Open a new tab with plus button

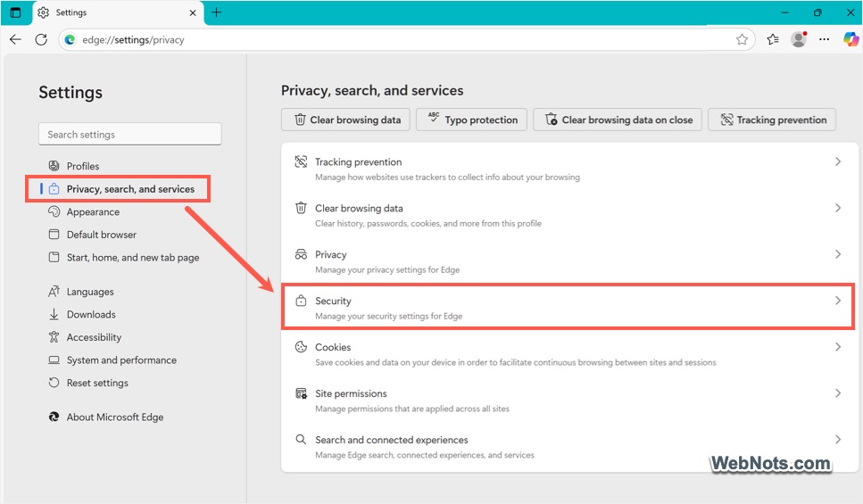[x=216, y=12]
